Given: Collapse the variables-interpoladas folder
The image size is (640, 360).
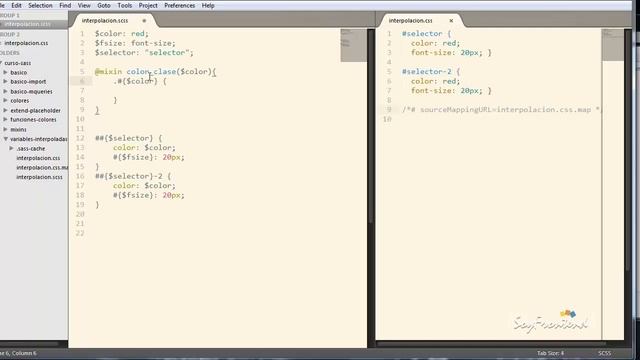Looking at the screenshot, I should 6,139.
